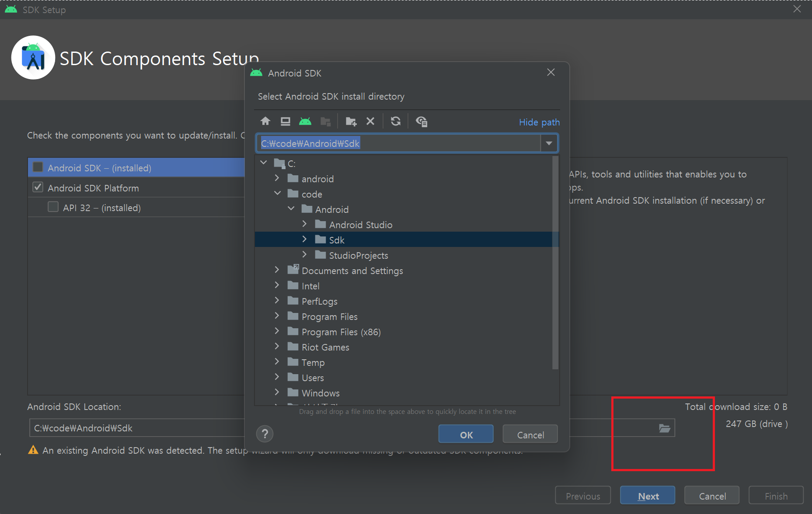The image size is (812, 514).
Task: Uncheck Android SDK Platform checkbox
Action: point(38,187)
